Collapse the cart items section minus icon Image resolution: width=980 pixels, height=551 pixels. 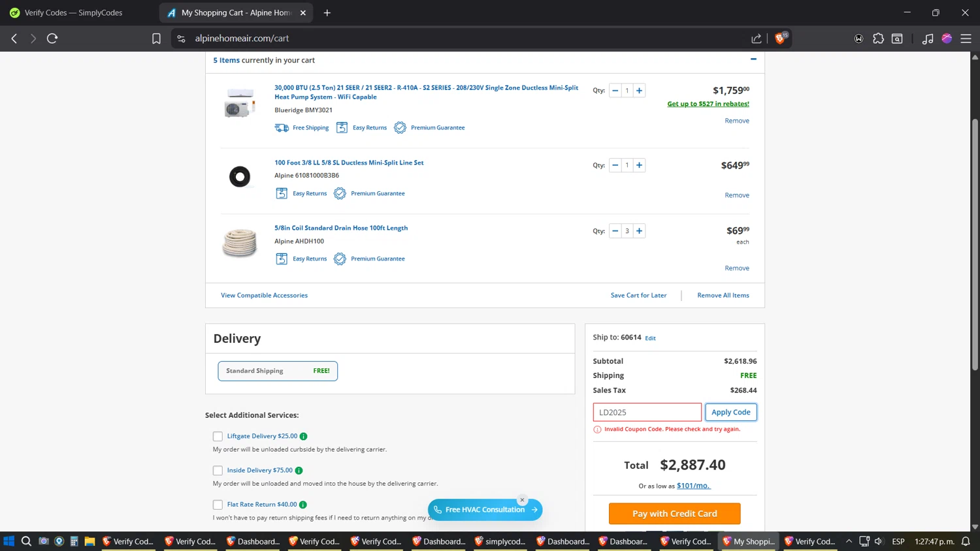pos(753,59)
